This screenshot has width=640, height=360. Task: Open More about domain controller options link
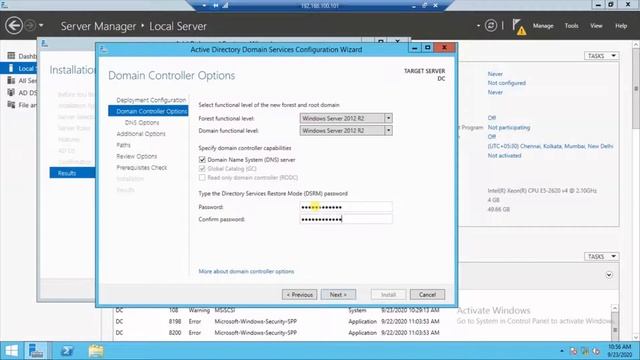(246, 271)
